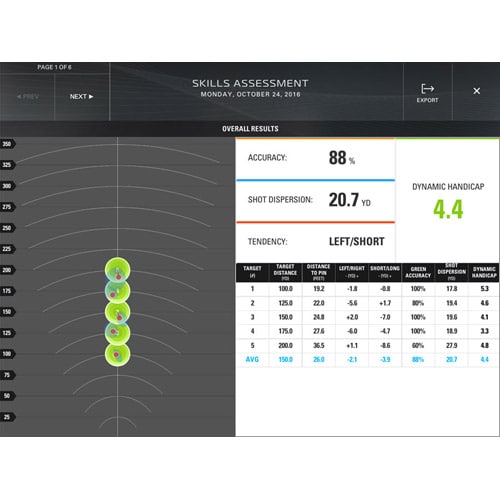Select the 125 yard target circle
The image size is (500, 500).
(x=118, y=333)
